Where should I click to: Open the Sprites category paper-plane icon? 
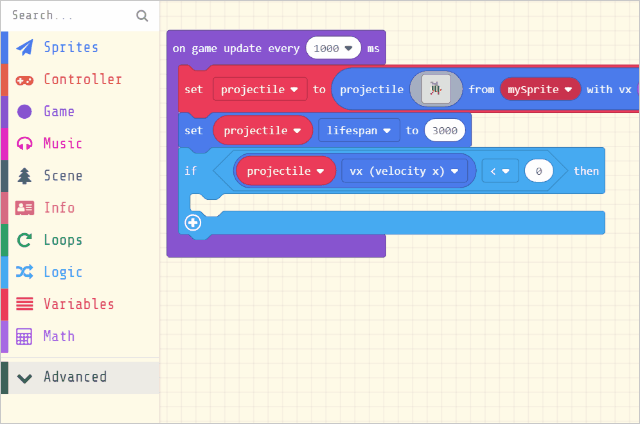coord(24,47)
